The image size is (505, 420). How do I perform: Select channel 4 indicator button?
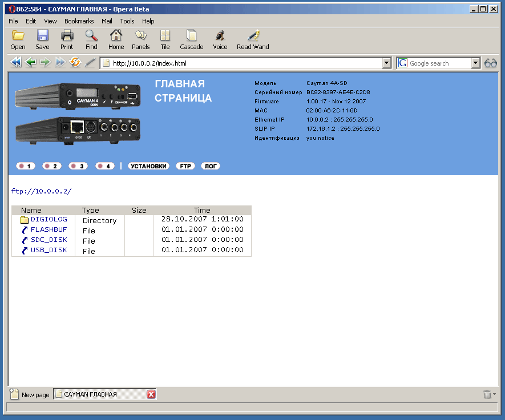[x=105, y=166]
